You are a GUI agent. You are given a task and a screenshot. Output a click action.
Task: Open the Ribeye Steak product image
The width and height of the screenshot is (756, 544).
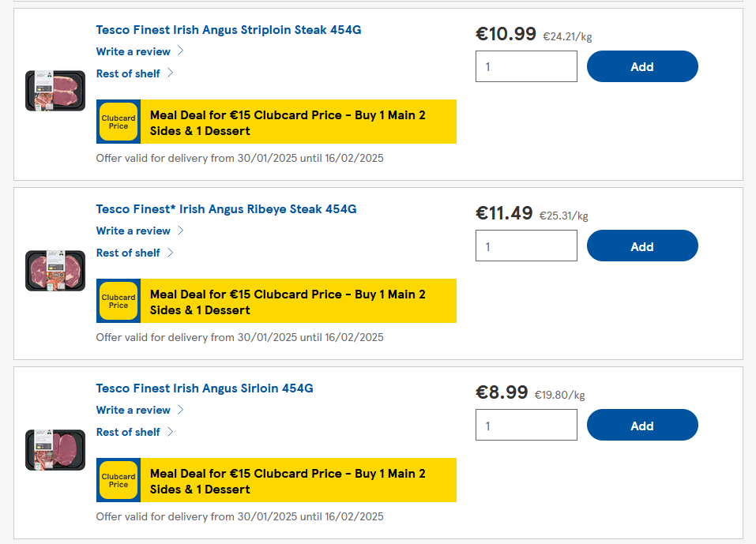point(55,270)
